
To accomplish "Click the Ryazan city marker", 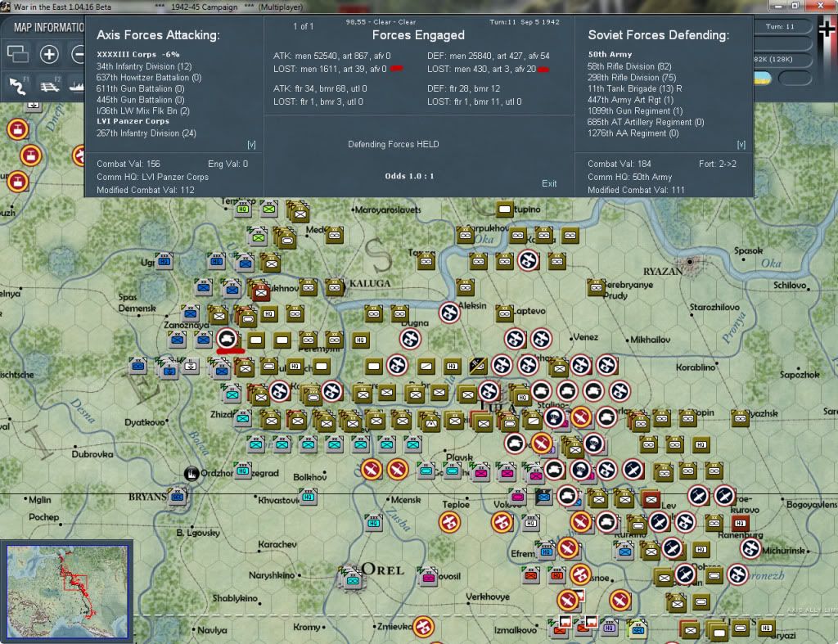I will [690, 262].
